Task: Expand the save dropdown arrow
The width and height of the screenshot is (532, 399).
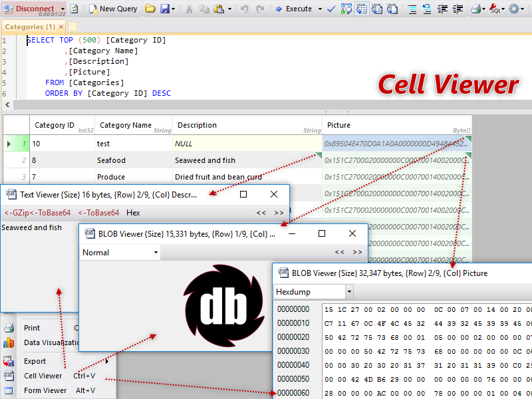Action: 174,9
